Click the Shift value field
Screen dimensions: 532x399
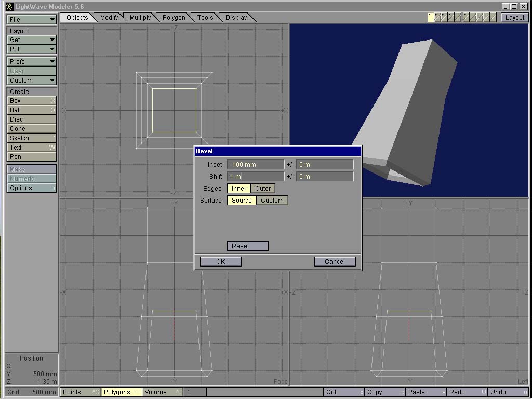[x=256, y=177]
